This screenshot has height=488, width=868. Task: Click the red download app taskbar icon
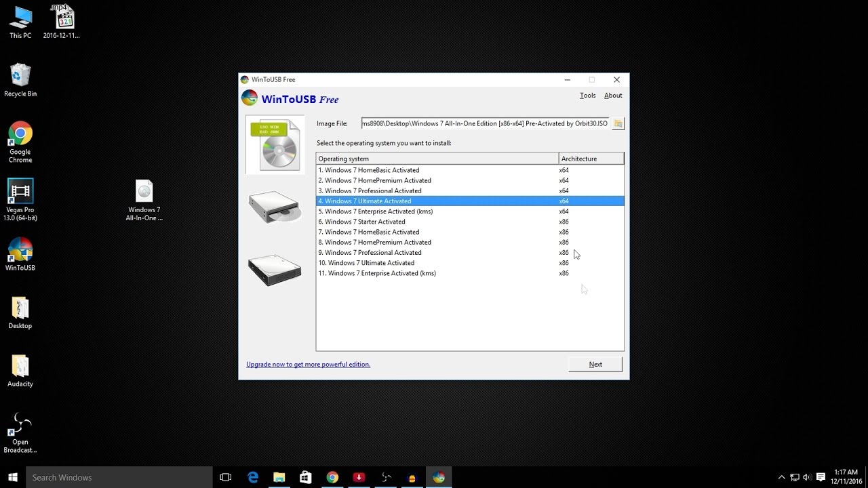pos(359,477)
